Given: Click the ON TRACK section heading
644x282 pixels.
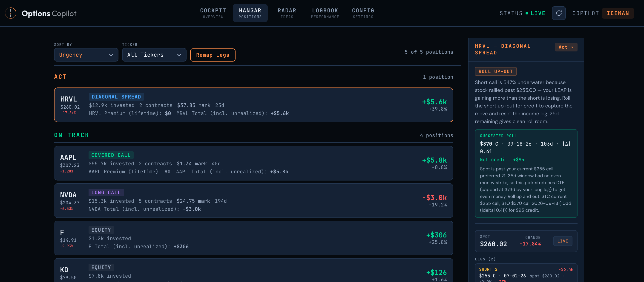Looking at the screenshot, I should coord(72,135).
